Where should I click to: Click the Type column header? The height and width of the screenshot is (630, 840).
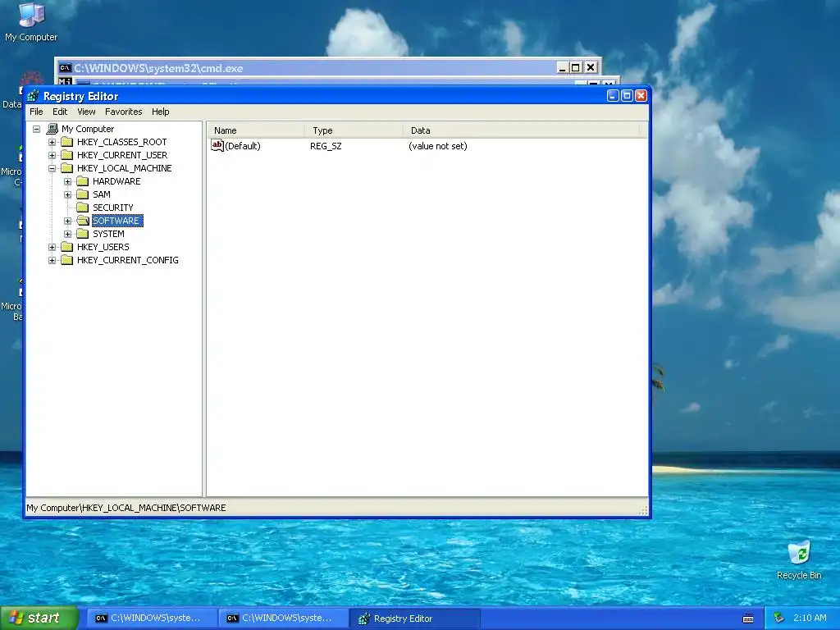[x=354, y=130]
